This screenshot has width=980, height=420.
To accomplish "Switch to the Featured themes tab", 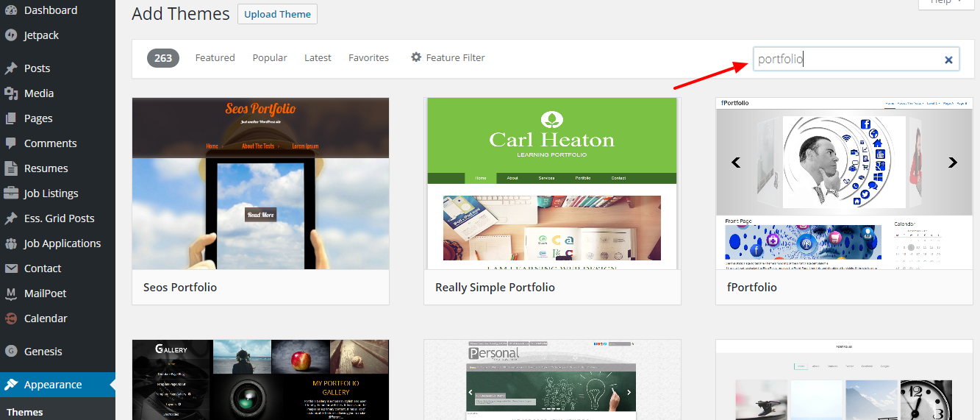I will [x=215, y=57].
